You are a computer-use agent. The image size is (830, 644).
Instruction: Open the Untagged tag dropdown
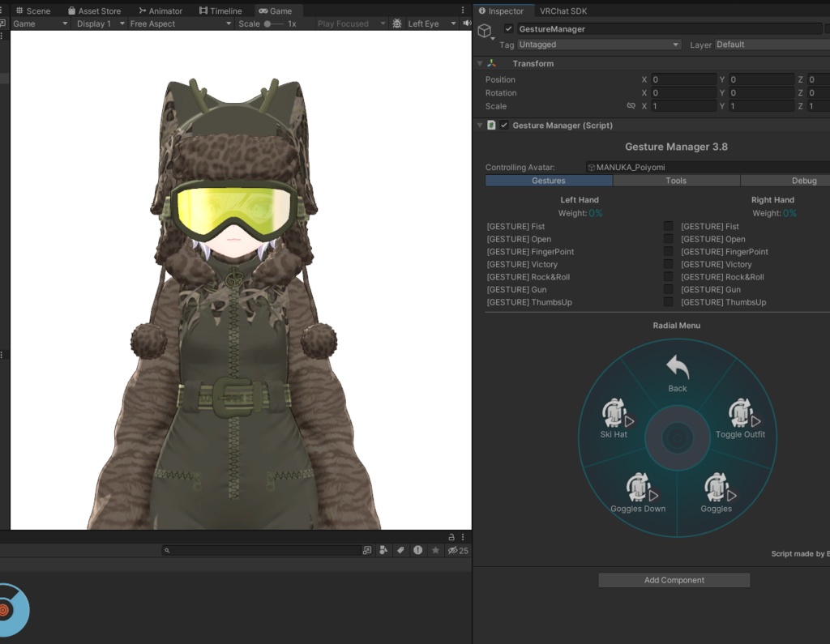click(598, 45)
